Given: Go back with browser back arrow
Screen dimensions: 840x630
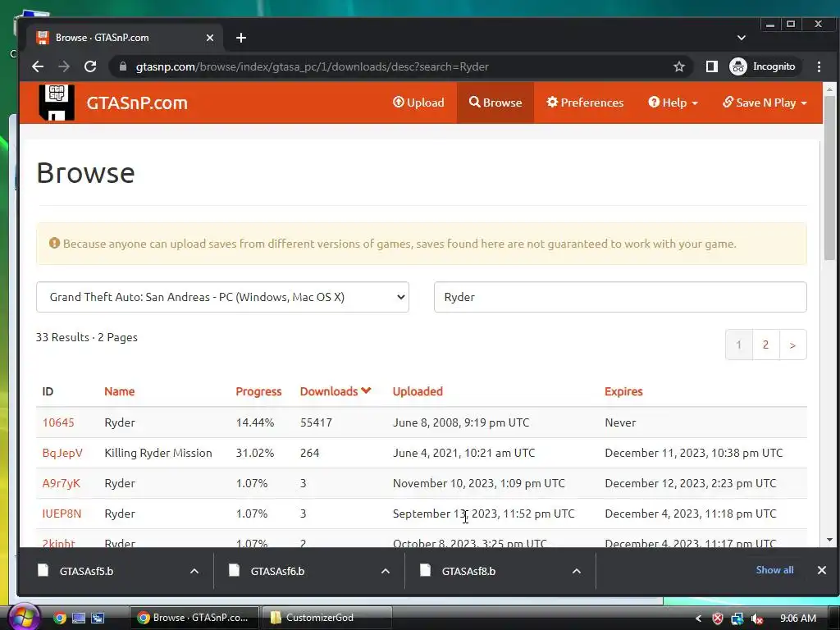Looking at the screenshot, I should 38,66.
